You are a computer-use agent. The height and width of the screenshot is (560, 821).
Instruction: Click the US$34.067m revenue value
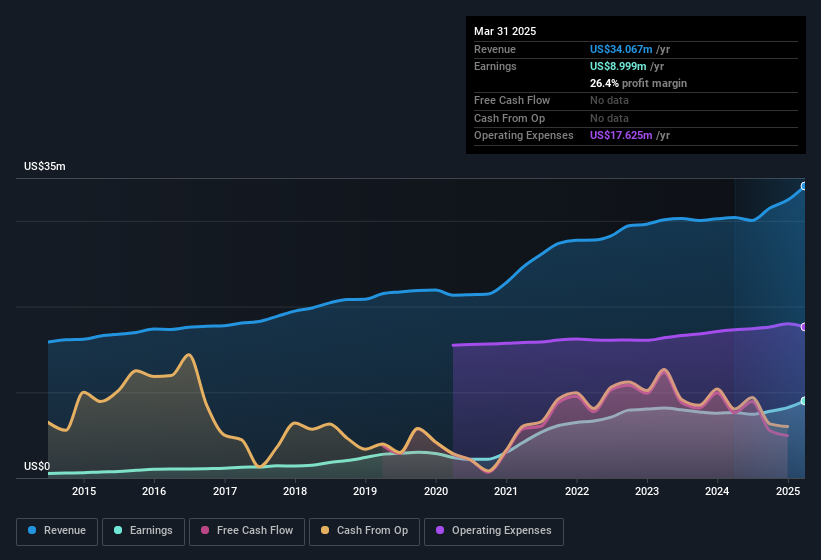(x=621, y=49)
